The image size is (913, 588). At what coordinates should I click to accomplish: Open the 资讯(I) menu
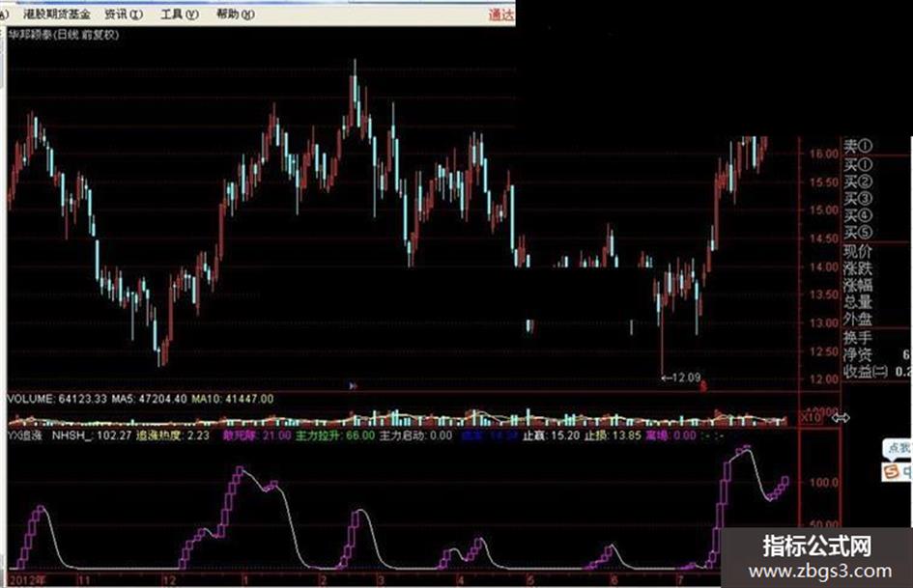pyautogui.click(x=124, y=14)
